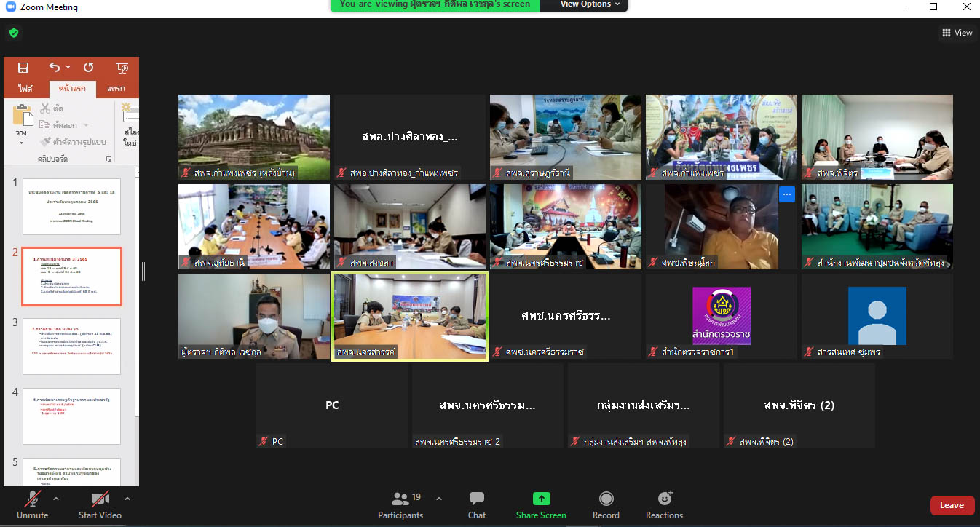Click the muted mic icon on สพจ.สงขลา label
This screenshot has width=980, height=527.
(341, 263)
